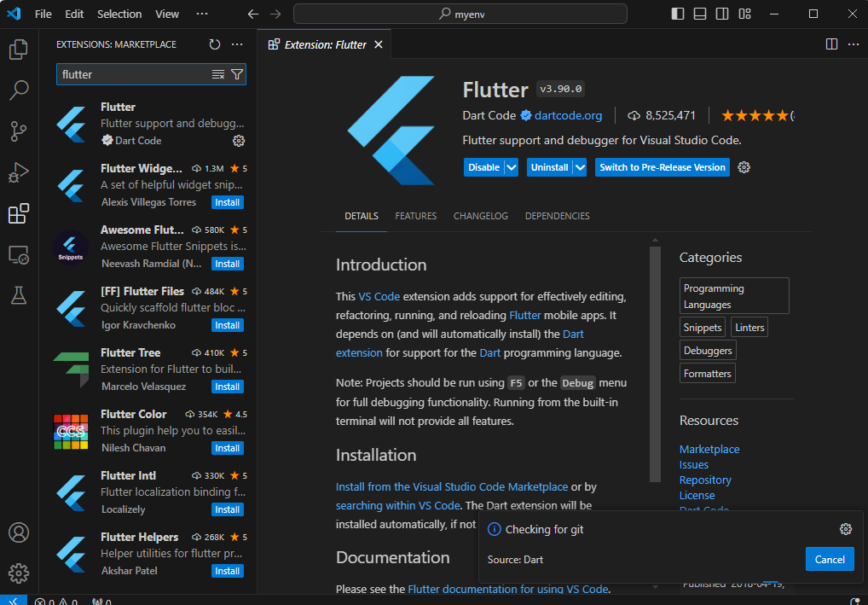Open the dartcode.org publisher link
The height and width of the screenshot is (605, 868).
pyautogui.click(x=568, y=116)
